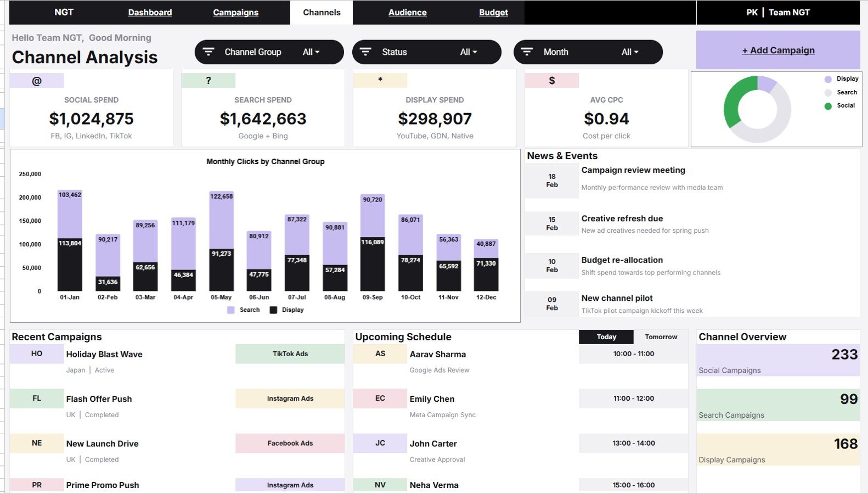Click the New Launch Drive campaign name
This screenshot has height=494, width=868.
102,444
